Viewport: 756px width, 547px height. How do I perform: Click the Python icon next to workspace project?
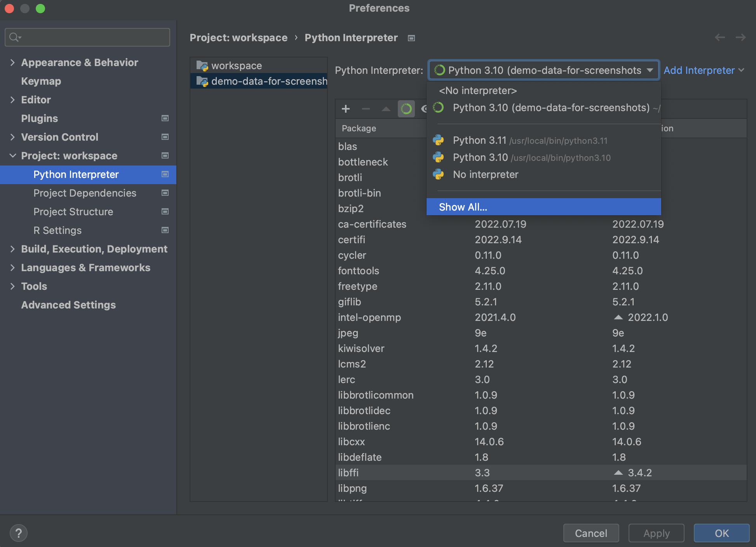(x=202, y=65)
